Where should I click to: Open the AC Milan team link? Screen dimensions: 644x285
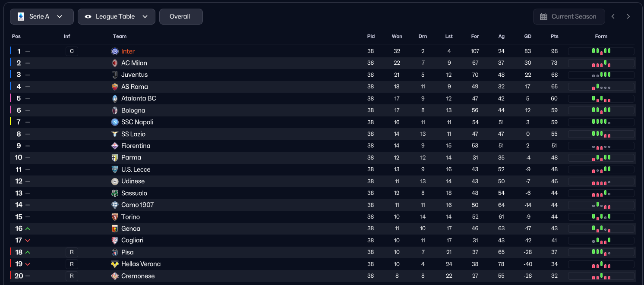(134, 63)
